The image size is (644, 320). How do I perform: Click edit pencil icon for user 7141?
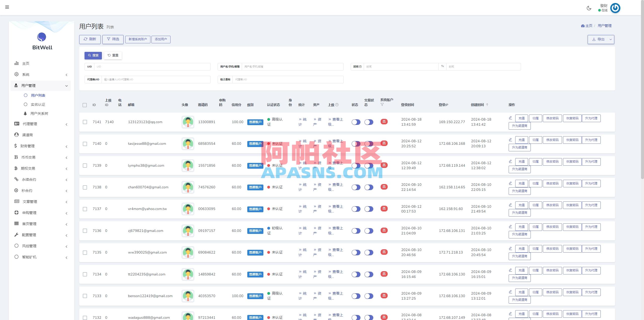click(x=510, y=118)
